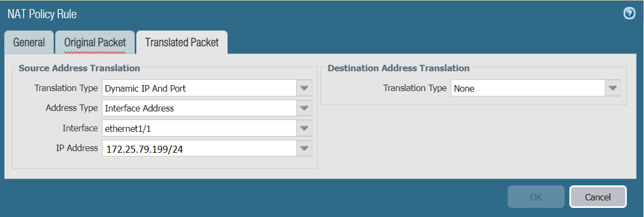This screenshot has width=644, height=217.
Task: Open the Address Type dropdown arrow
Action: click(x=304, y=108)
